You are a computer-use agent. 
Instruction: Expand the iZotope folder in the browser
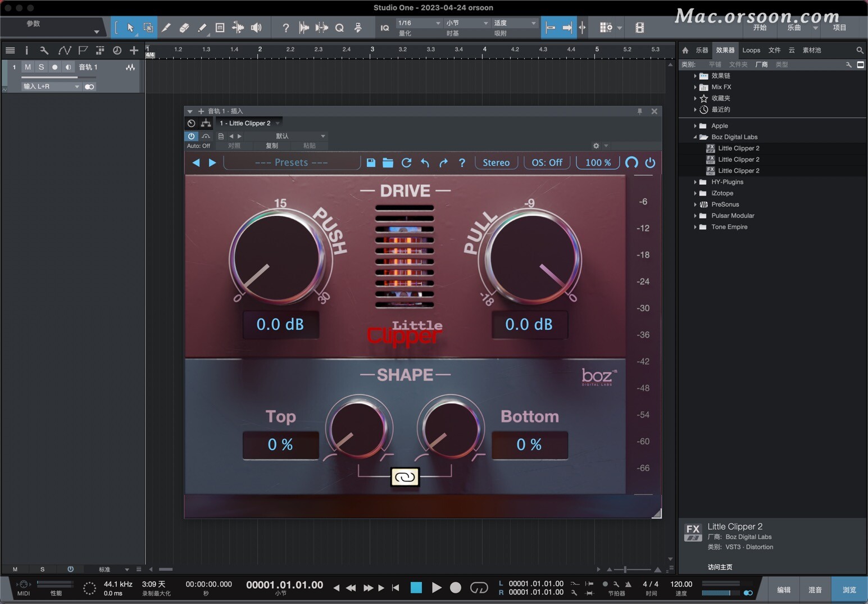coord(697,193)
